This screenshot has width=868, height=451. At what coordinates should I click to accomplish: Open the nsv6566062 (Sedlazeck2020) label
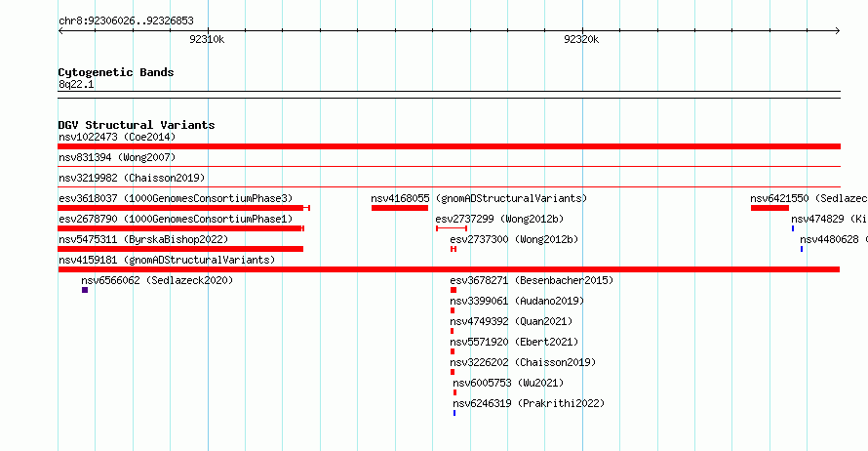[x=157, y=280]
